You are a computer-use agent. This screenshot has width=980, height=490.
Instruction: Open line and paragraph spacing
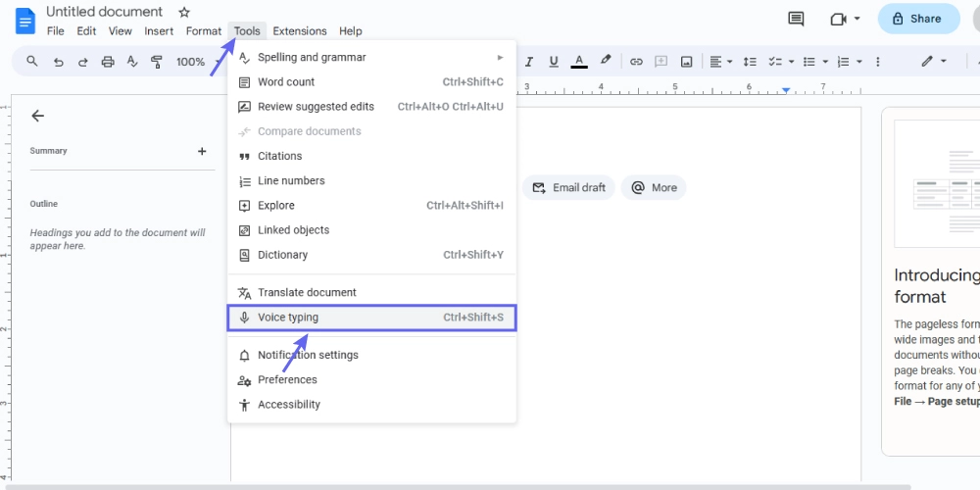click(750, 61)
